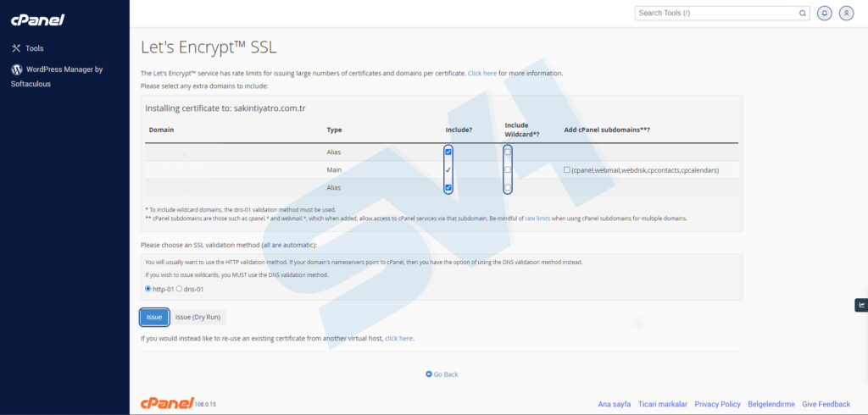Image resolution: width=868 pixels, height=415 pixels.
Task: Click the Tools wrench icon
Action: (x=16, y=48)
